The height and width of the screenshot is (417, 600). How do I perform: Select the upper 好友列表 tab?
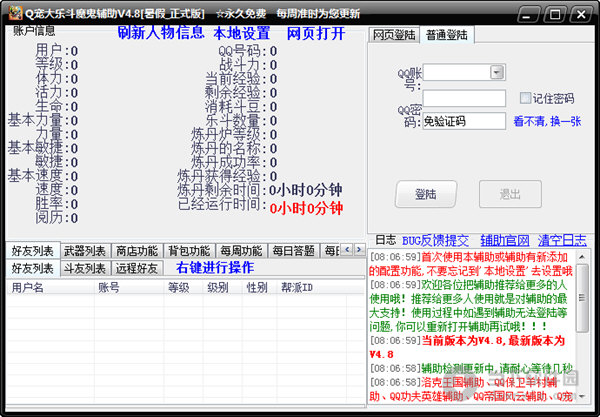(33, 251)
